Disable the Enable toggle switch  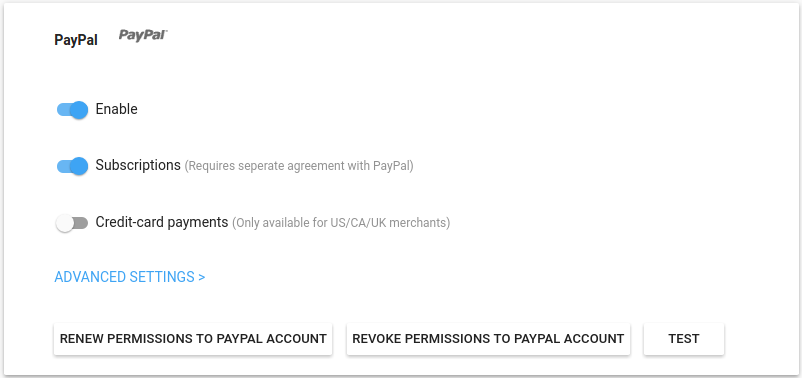click(x=72, y=109)
